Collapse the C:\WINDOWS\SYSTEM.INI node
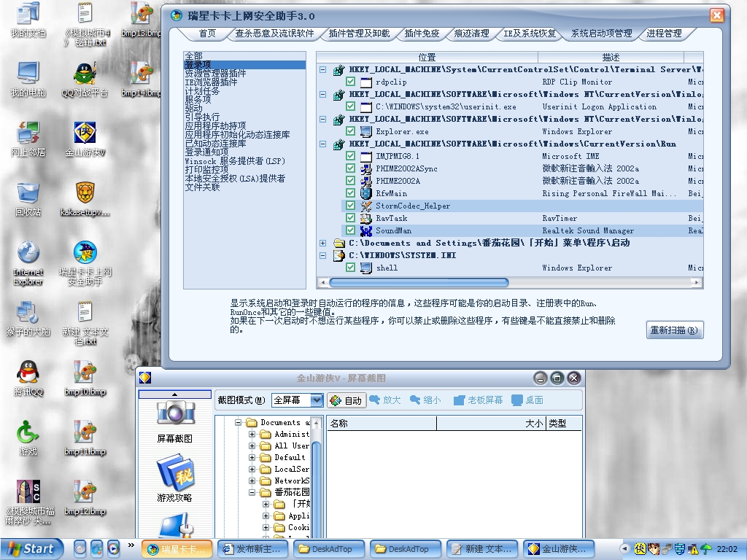This screenshot has height=560, width=747. (x=322, y=255)
